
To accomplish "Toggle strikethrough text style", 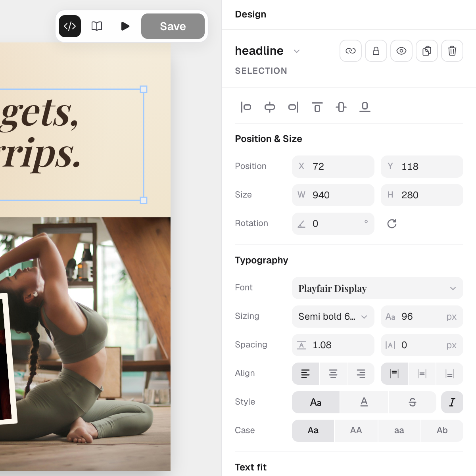I will (x=413, y=402).
